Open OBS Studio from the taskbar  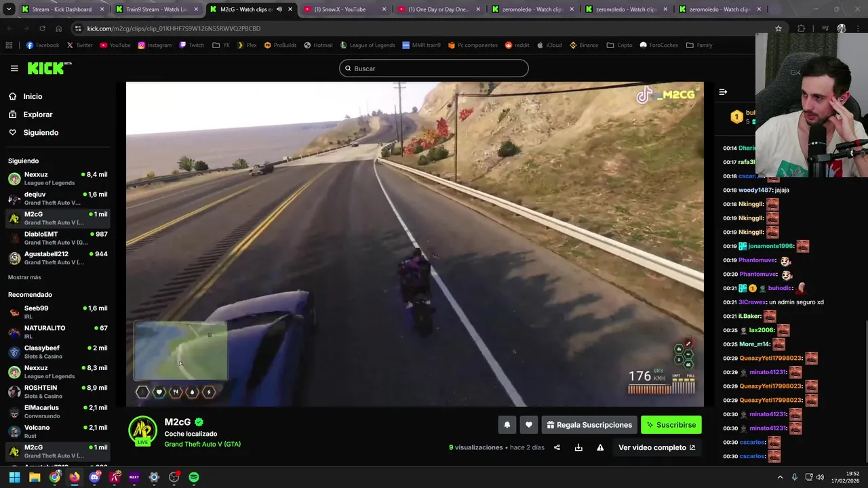[174, 477]
